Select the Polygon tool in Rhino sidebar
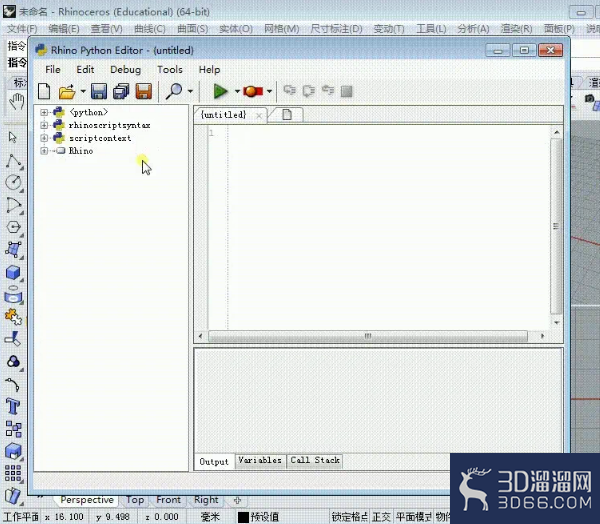This screenshot has width=600, height=524. (x=14, y=227)
